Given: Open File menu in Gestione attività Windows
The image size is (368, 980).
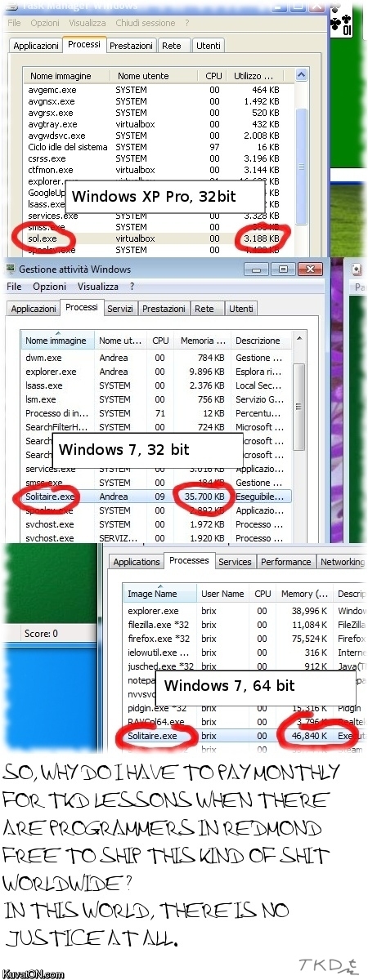Looking at the screenshot, I should (x=14, y=287).
